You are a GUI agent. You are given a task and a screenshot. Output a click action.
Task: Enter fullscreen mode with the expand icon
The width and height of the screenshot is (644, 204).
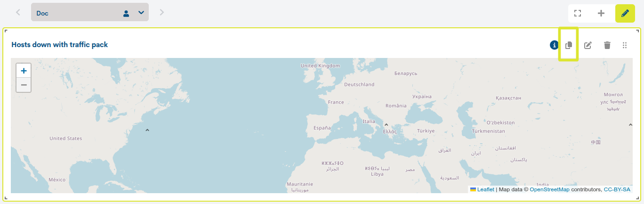point(578,13)
